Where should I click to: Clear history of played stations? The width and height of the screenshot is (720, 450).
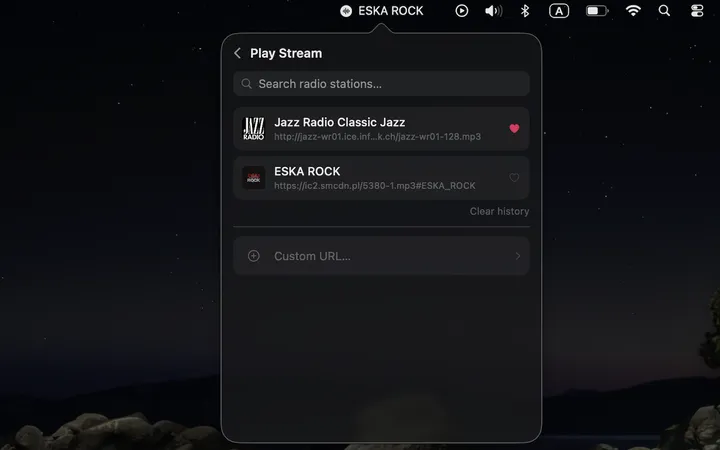tap(499, 211)
